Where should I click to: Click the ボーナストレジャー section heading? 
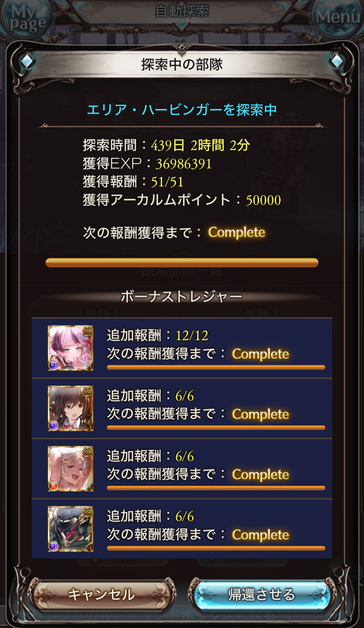(181, 296)
